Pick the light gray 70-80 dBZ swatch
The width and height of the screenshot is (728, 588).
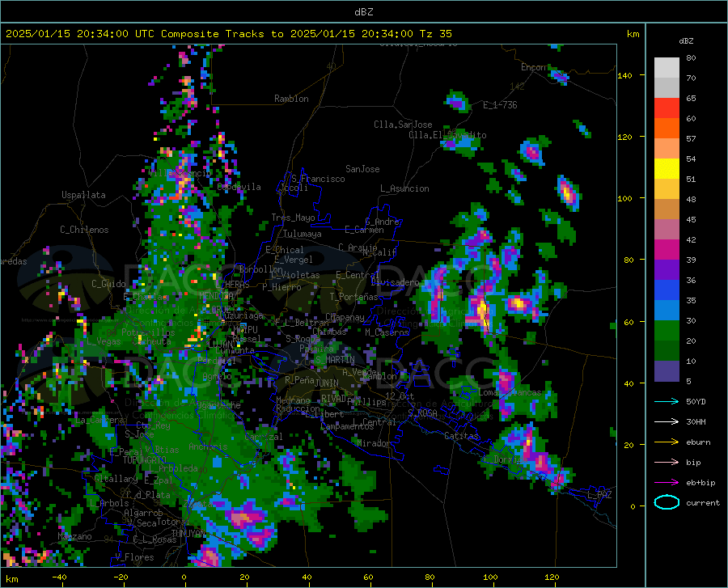pyautogui.click(x=667, y=68)
